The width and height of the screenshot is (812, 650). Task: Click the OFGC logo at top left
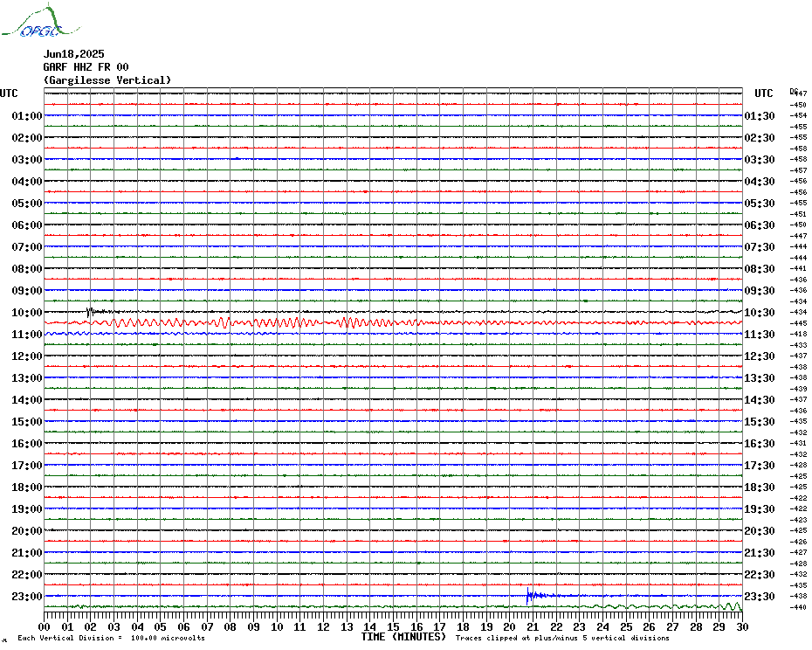pyautogui.click(x=40, y=21)
